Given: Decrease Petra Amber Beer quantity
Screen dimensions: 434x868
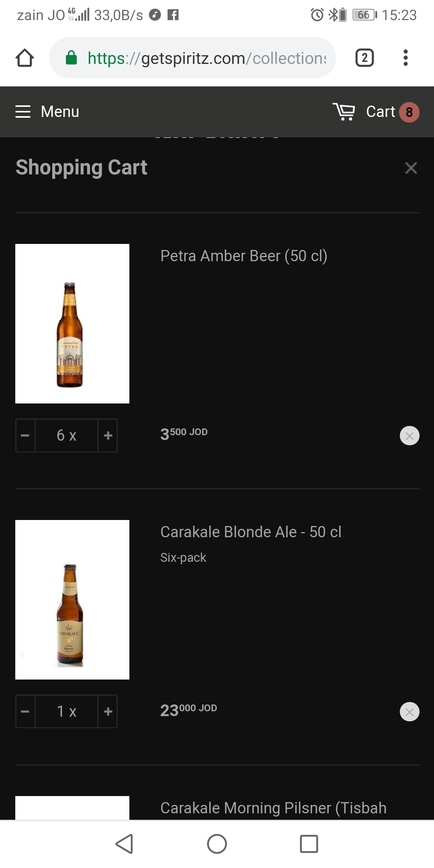Looking at the screenshot, I should coord(25,436).
